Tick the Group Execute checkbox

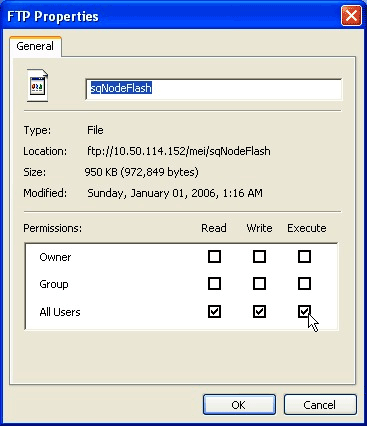click(x=304, y=284)
